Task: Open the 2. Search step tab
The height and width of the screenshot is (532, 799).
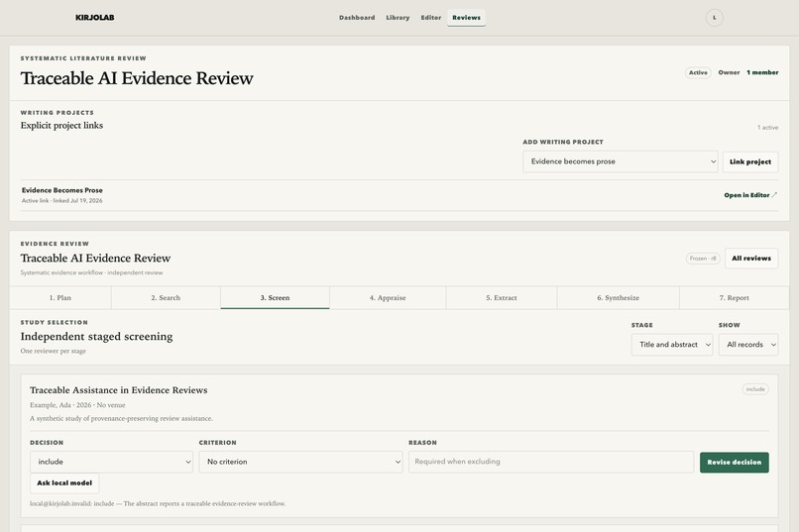Action: coord(166,298)
